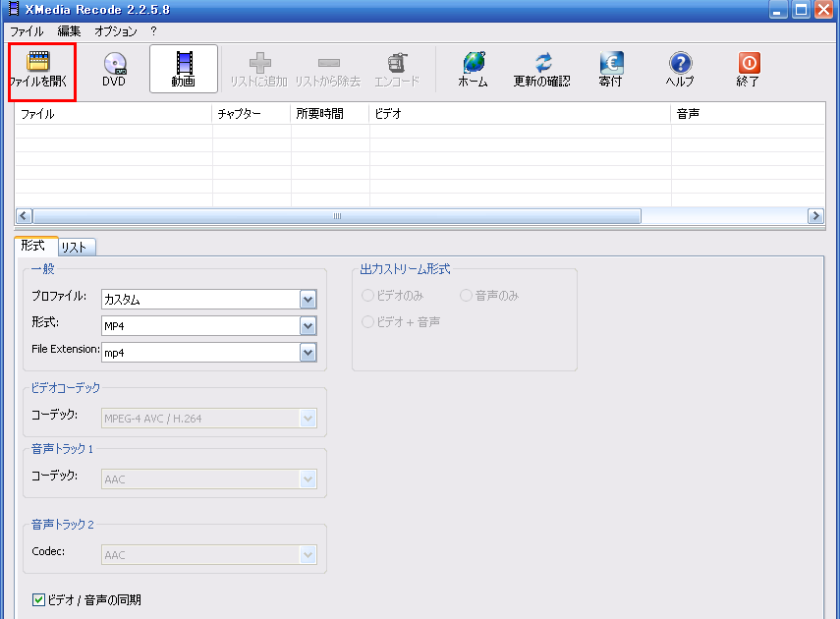Open the ホーム globe icon
The height and width of the screenshot is (619, 840).
[x=474, y=63]
